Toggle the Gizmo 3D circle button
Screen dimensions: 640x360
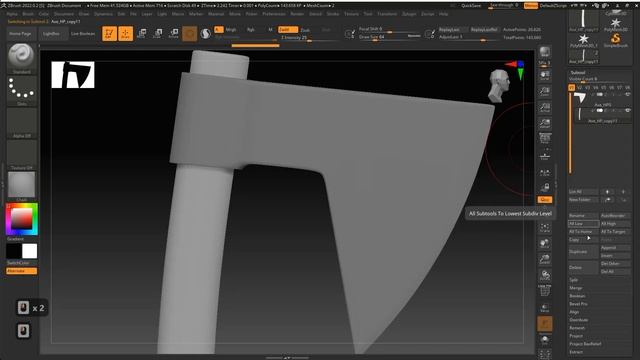189,33
